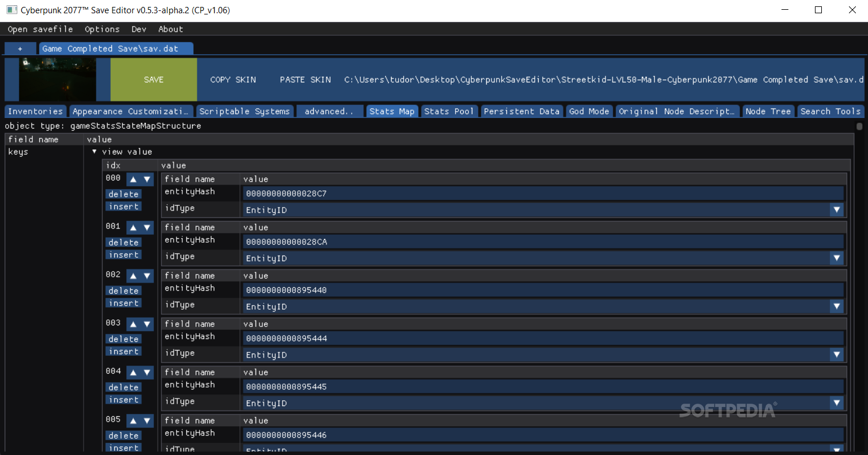
Task: Click the vertical scrollbar thumb
Action: point(859,126)
